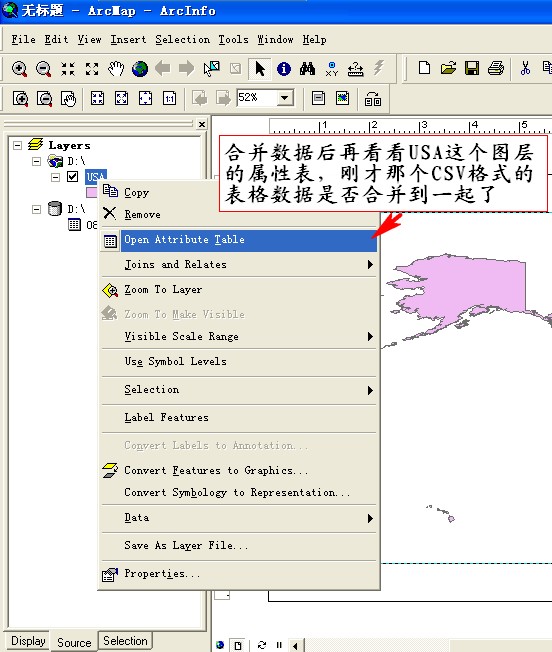Save the map with disk icon
This screenshot has height=652, width=552.
(x=472, y=68)
